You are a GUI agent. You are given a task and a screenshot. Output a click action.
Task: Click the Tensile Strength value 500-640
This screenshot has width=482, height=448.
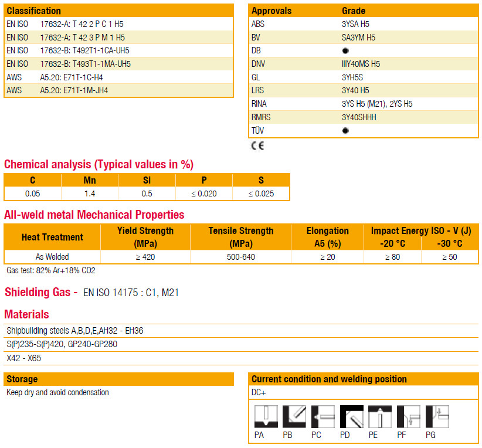[240, 257]
